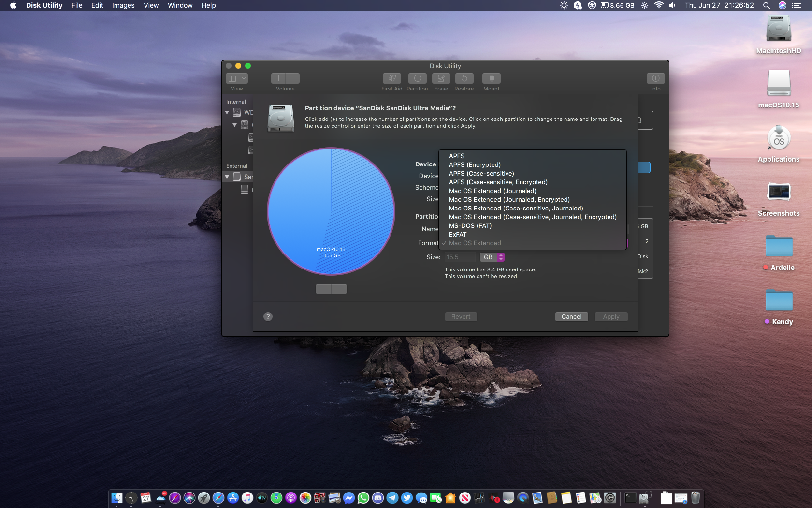Open the Ardelle folder on the desktop
The image size is (812, 508).
coord(779,246)
